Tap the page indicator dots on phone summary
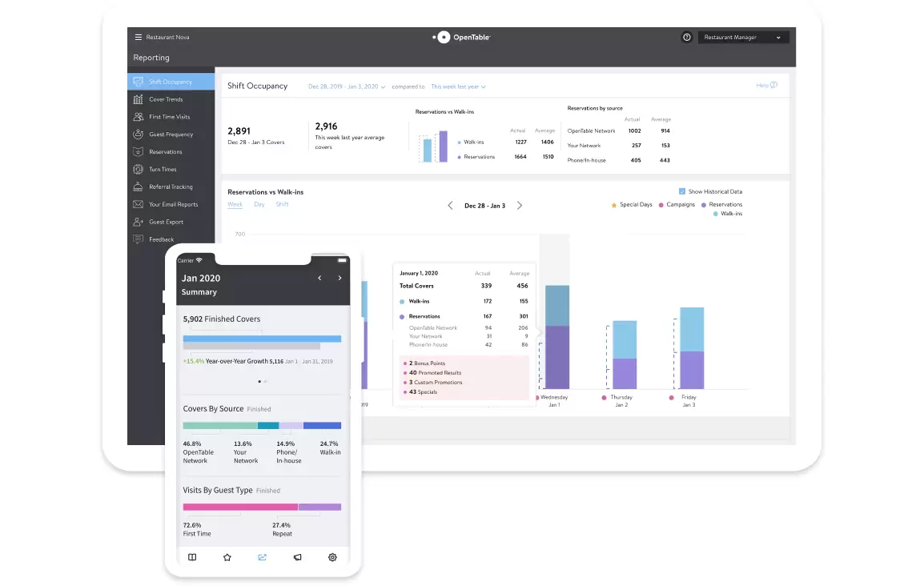Image resolution: width=924 pixels, height=586 pixels. [x=263, y=382]
